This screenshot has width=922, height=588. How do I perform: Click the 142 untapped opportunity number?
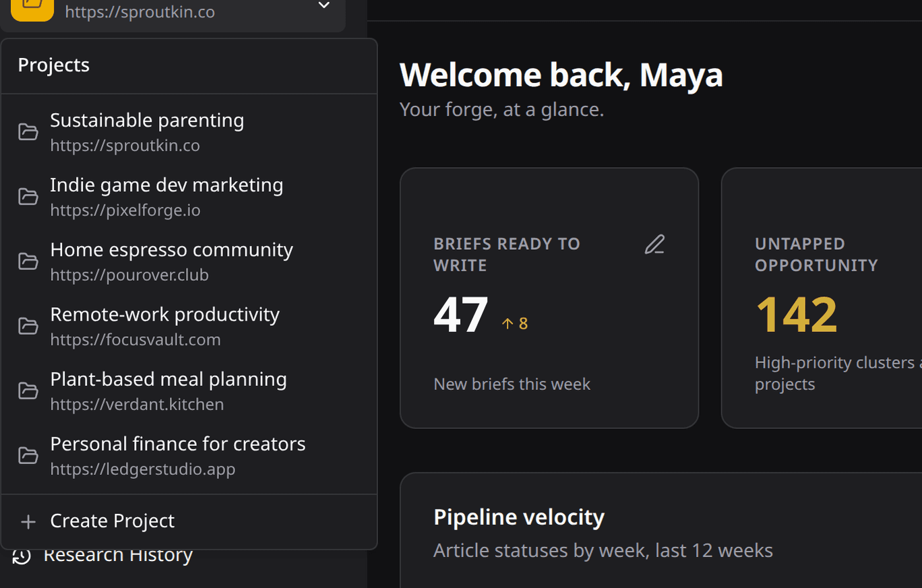[797, 315]
